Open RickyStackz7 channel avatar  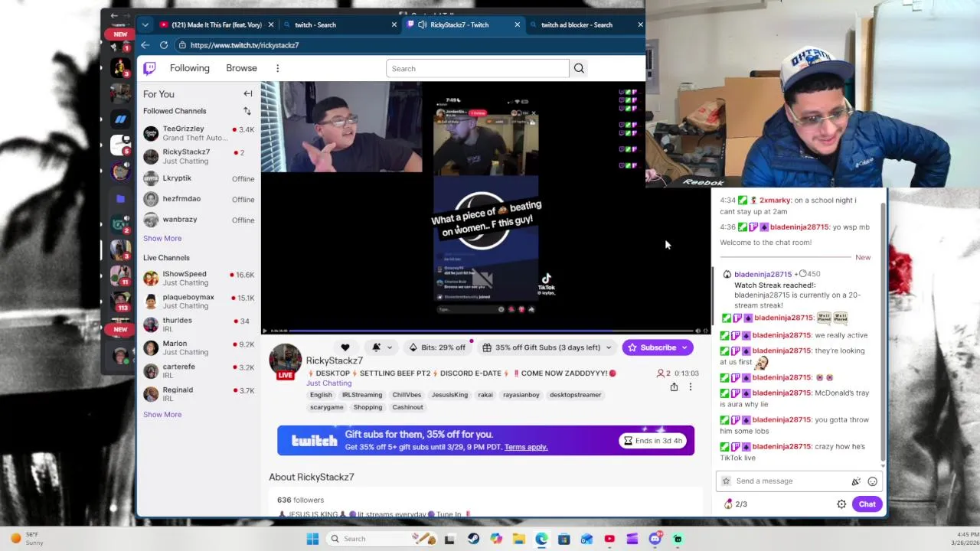coord(286,361)
